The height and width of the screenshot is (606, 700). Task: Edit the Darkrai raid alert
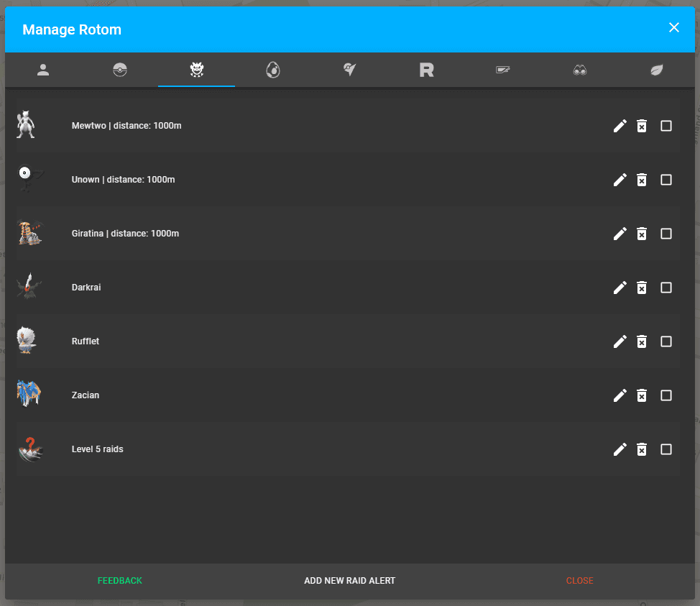620,288
